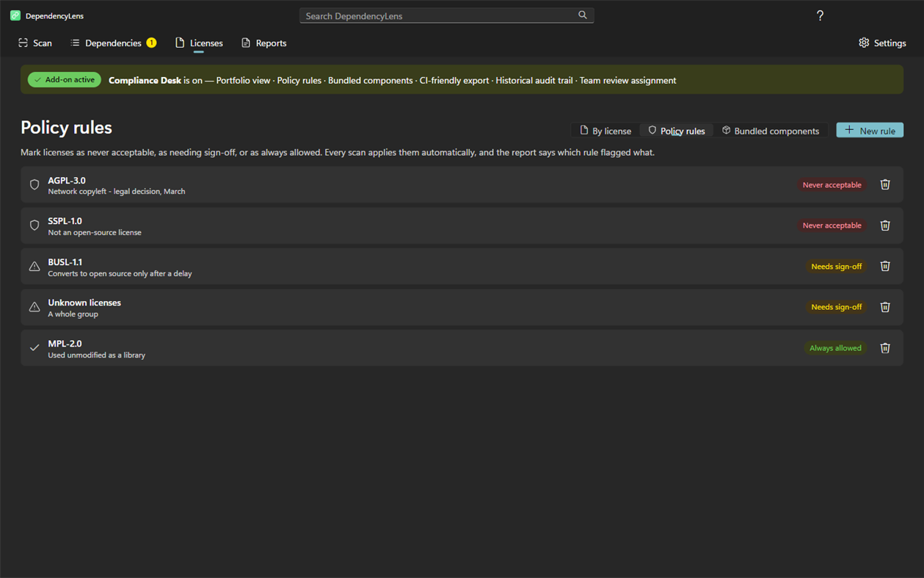Click the Never acceptable tag on AGPL-3.0
The width and height of the screenshot is (924, 578).
coord(832,184)
